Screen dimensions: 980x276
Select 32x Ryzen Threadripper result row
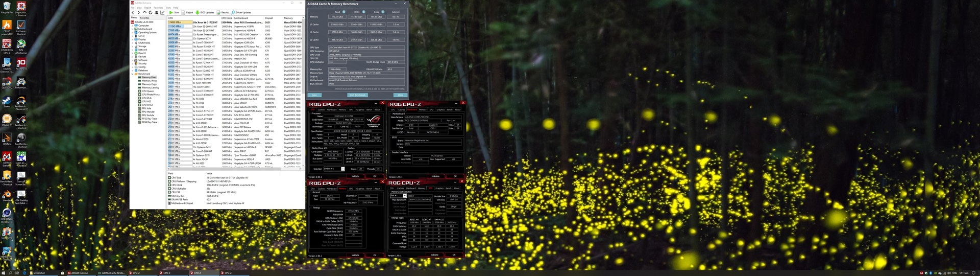pos(235,35)
